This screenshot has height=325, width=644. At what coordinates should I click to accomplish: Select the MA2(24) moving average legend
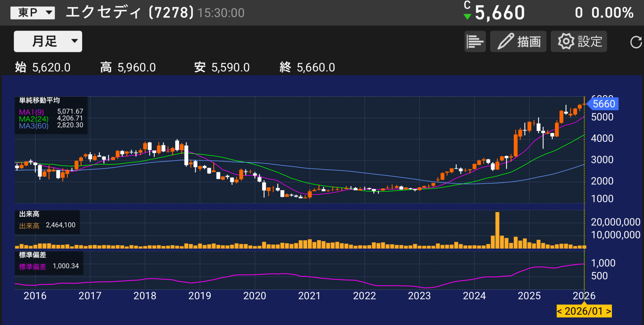(x=34, y=119)
